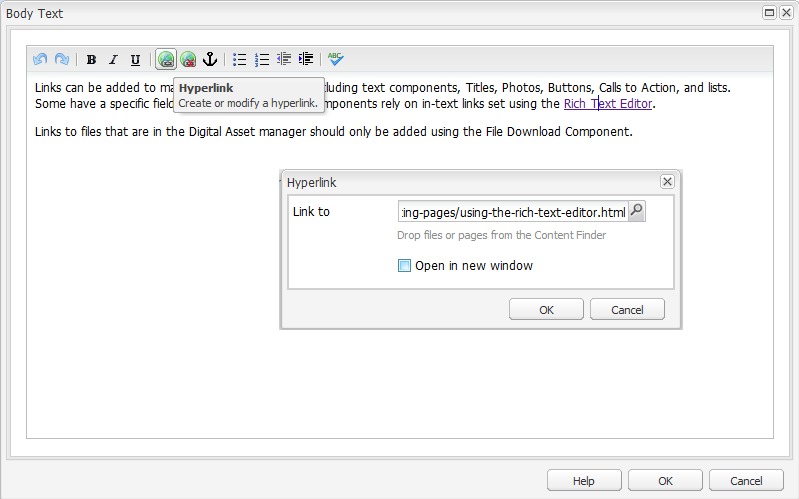Click the Redo icon in toolbar
Image resolution: width=799 pixels, height=499 pixels.
62,60
